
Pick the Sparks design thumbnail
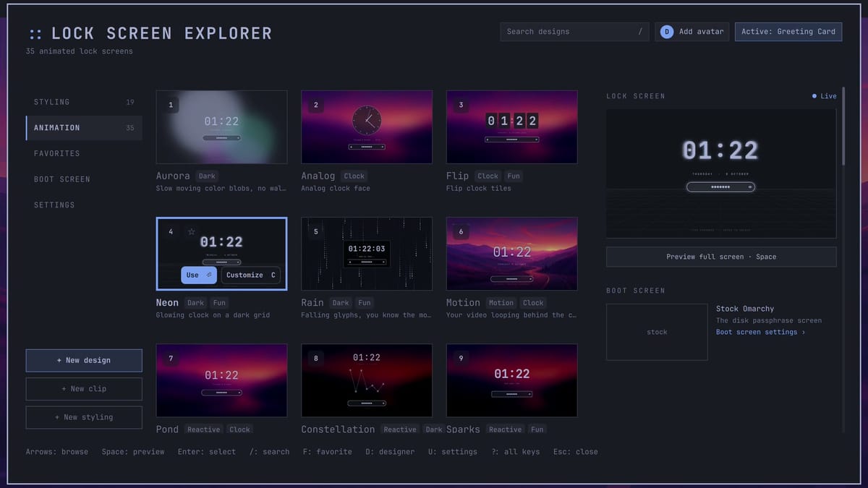(x=512, y=380)
